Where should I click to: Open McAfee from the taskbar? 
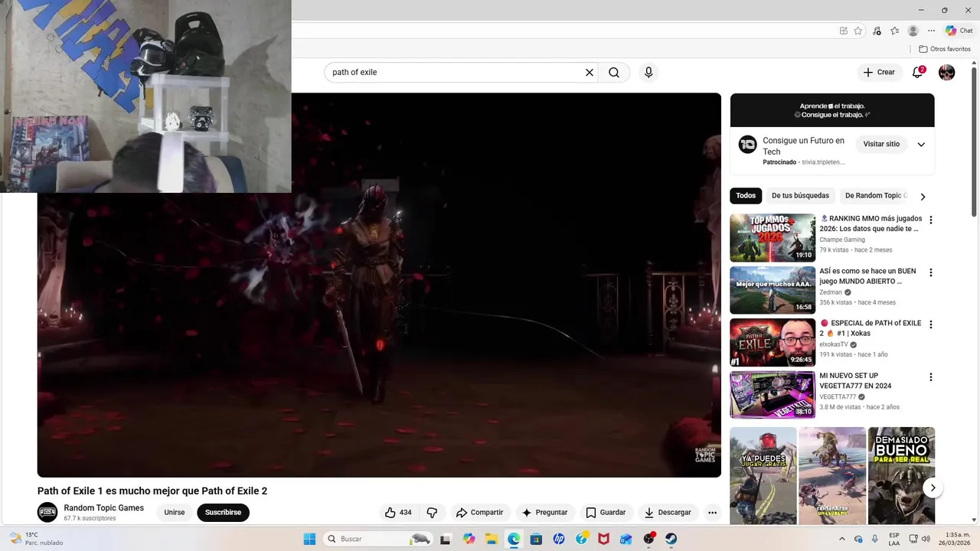tap(603, 539)
